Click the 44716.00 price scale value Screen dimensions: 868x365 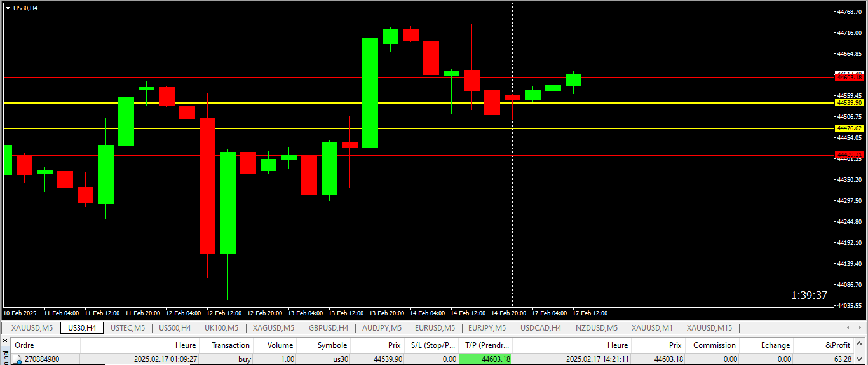849,33
